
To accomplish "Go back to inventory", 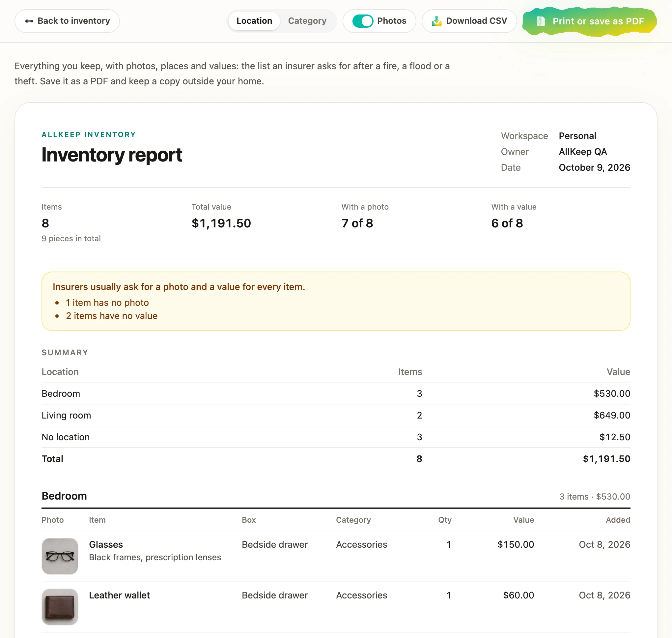I will (67, 21).
